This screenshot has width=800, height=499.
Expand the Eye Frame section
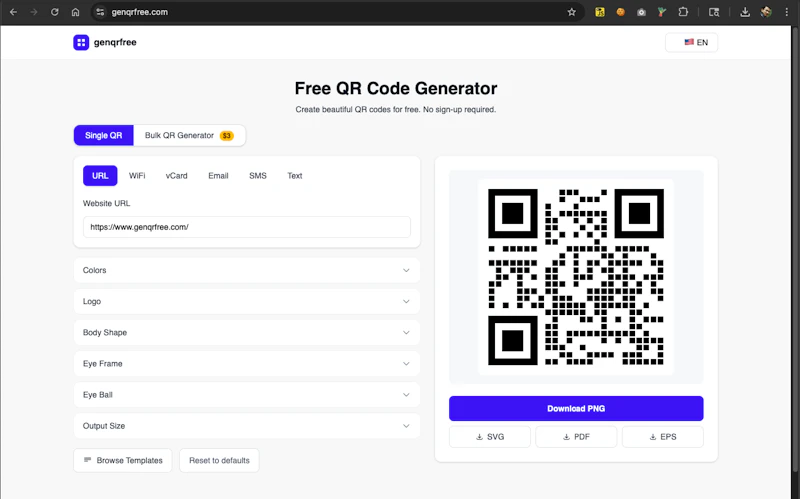coord(247,364)
